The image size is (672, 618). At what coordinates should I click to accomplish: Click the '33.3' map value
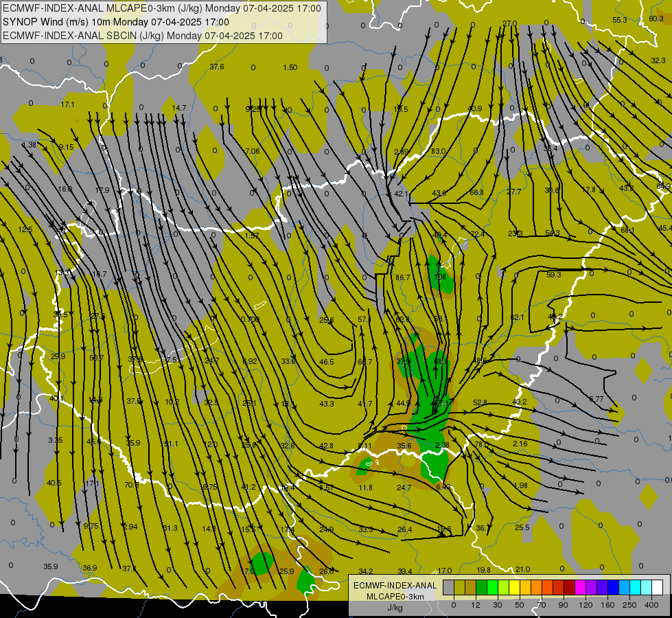tap(366, 529)
